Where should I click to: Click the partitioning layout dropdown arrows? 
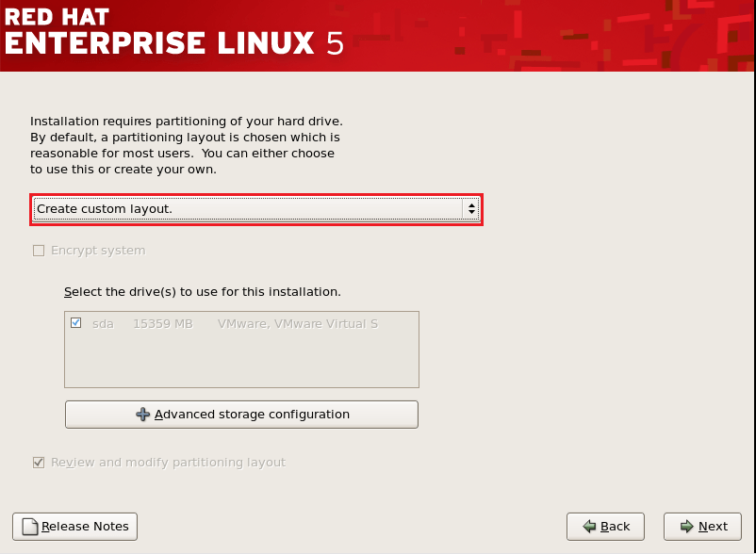(x=471, y=209)
